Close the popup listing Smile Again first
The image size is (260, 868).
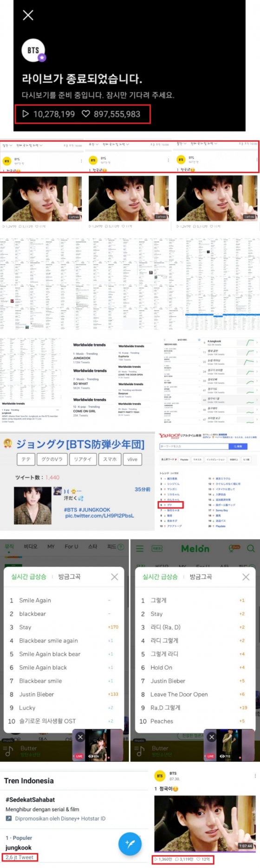click(x=115, y=577)
